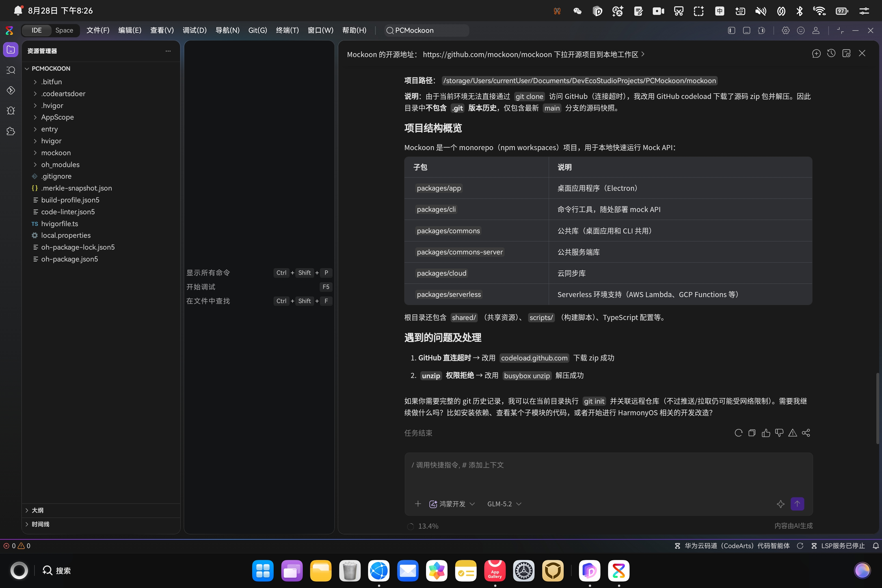Click 华为云码道 CodeArts status item

click(732, 546)
